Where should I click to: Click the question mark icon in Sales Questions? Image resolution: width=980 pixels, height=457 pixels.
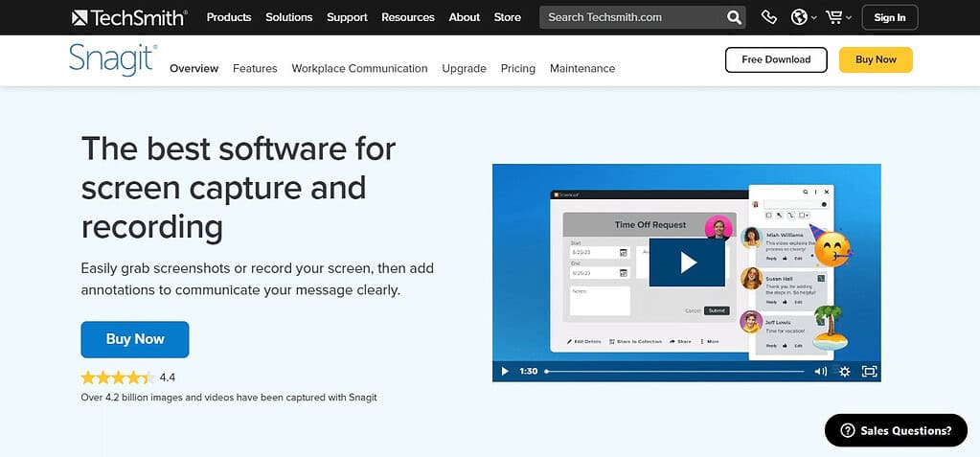pyautogui.click(x=848, y=430)
